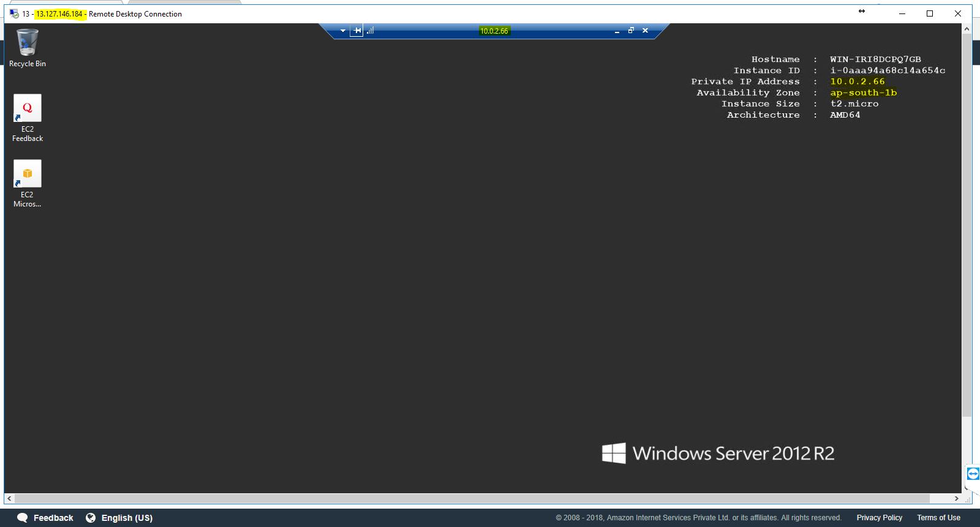The height and width of the screenshot is (527, 980).
Task: Click the vertical scrollbar up arrow
Action: point(967,29)
